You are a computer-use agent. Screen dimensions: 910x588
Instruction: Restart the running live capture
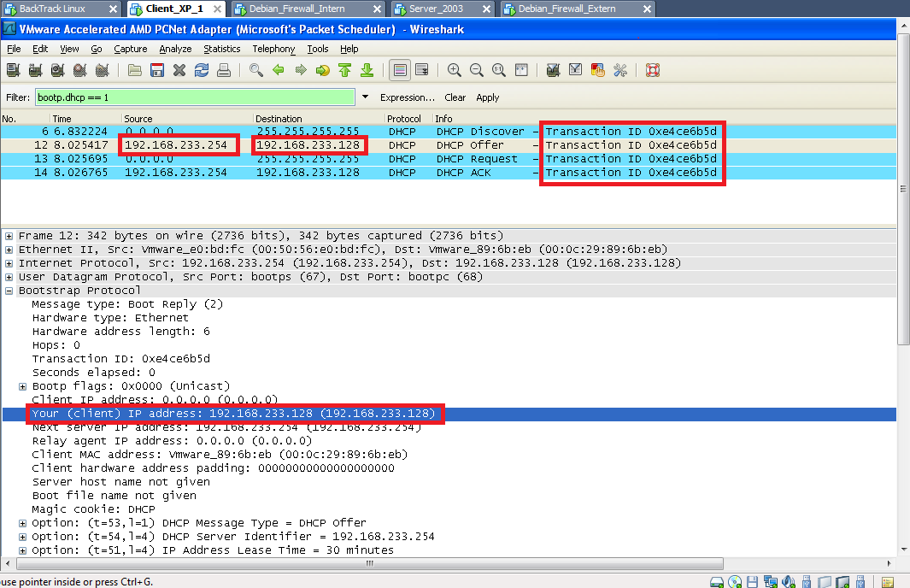[103, 70]
